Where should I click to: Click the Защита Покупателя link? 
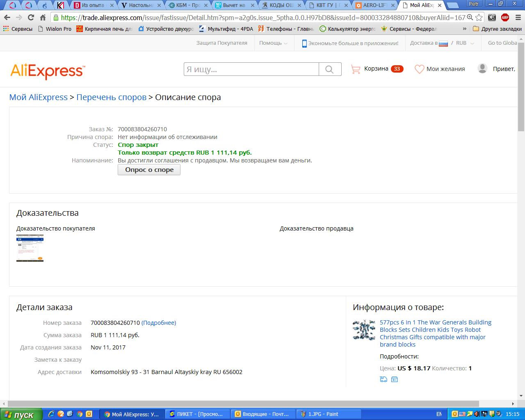coord(221,43)
